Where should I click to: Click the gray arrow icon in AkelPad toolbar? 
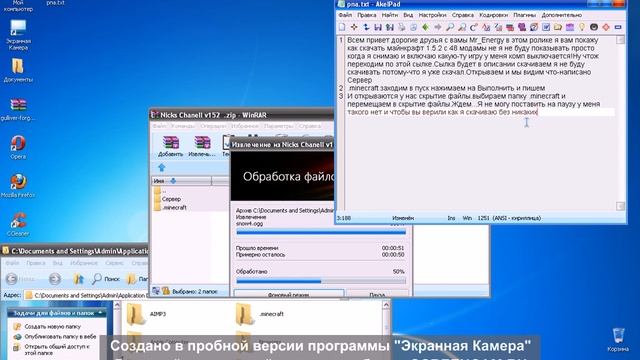(438, 27)
